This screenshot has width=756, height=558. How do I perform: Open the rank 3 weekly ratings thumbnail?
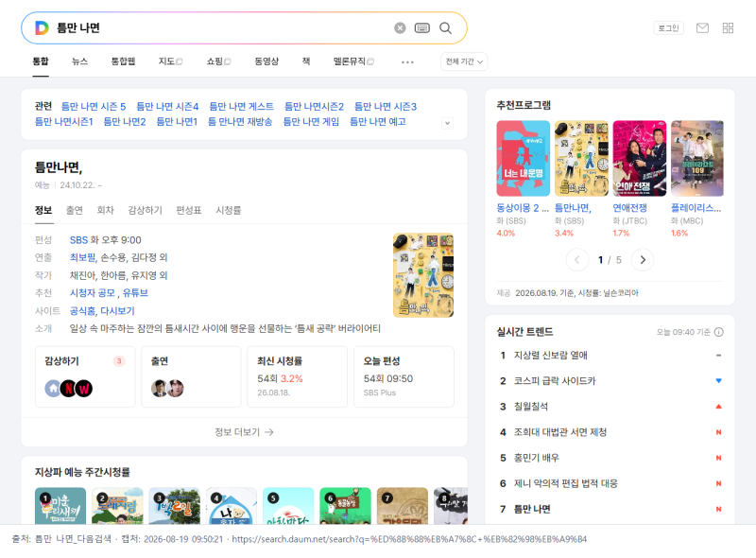click(174, 506)
